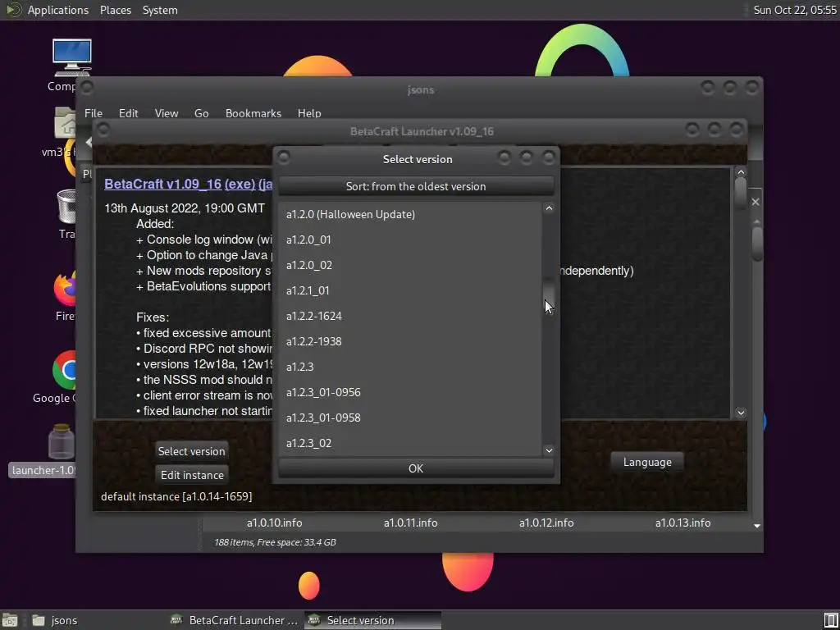Choose version a1.2.2-1938
Viewport: 840px width, 630px height.
pyautogui.click(x=410, y=341)
